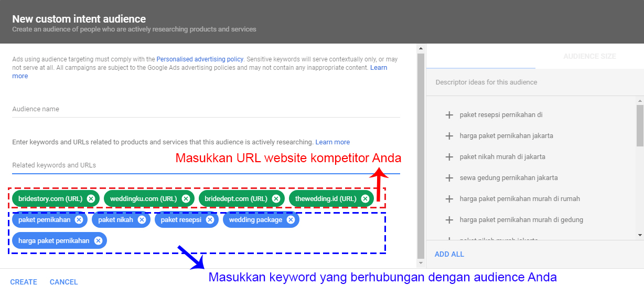Remove the 'wedding package' keyword chip
The width and height of the screenshot is (644, 295).
291,220
